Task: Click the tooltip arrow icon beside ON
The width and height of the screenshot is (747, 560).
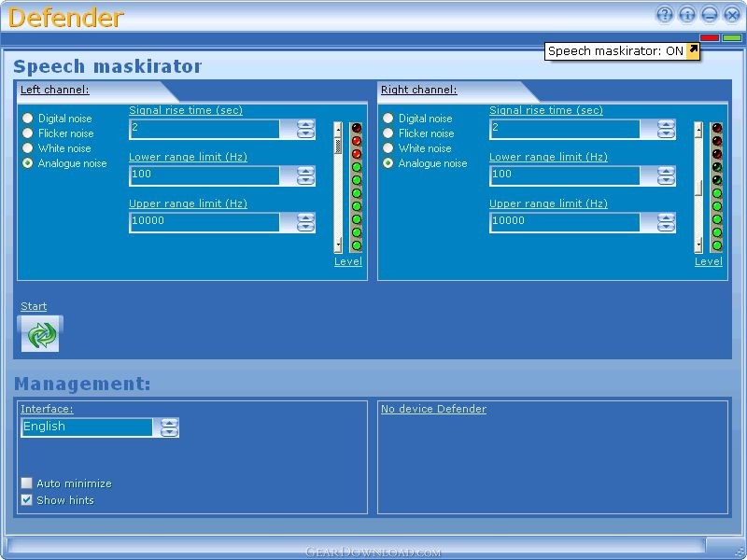Action: click(693, 50)
